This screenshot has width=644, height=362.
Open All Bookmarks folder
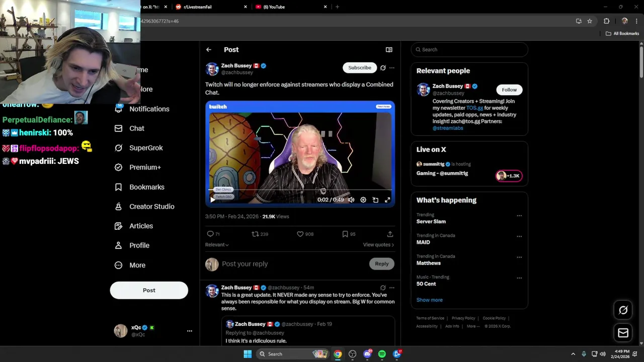pyautogui.click(x=622, y=34)
